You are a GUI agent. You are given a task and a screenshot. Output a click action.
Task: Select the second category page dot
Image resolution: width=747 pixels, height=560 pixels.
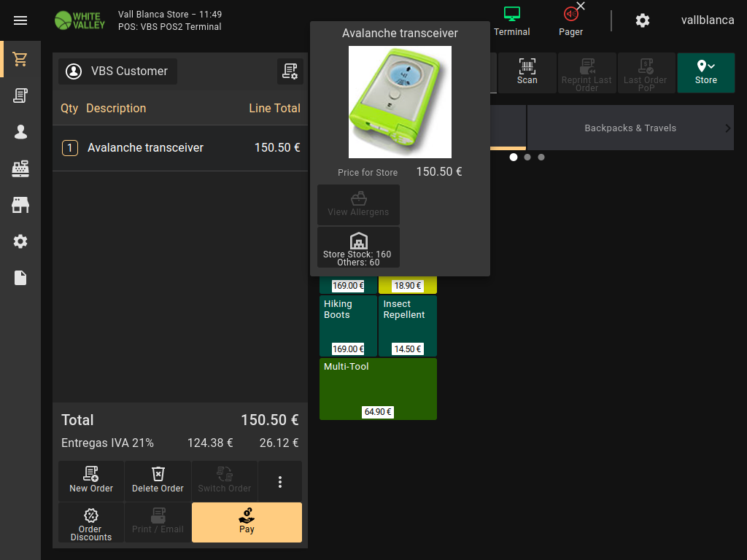pos(527,157)
